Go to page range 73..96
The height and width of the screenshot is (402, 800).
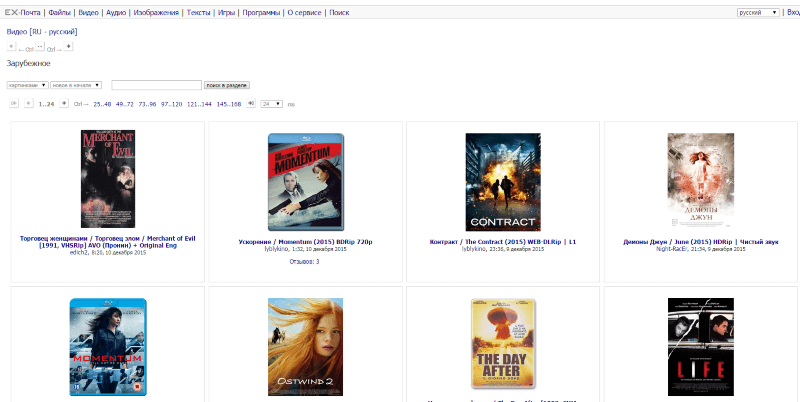tap(147, 104)
